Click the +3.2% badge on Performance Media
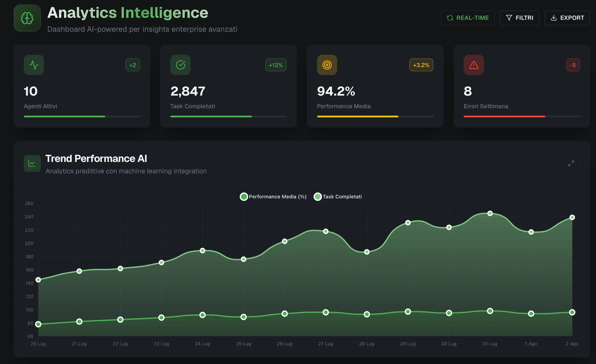This screenshot has height=364, width=596. [421, 65]
